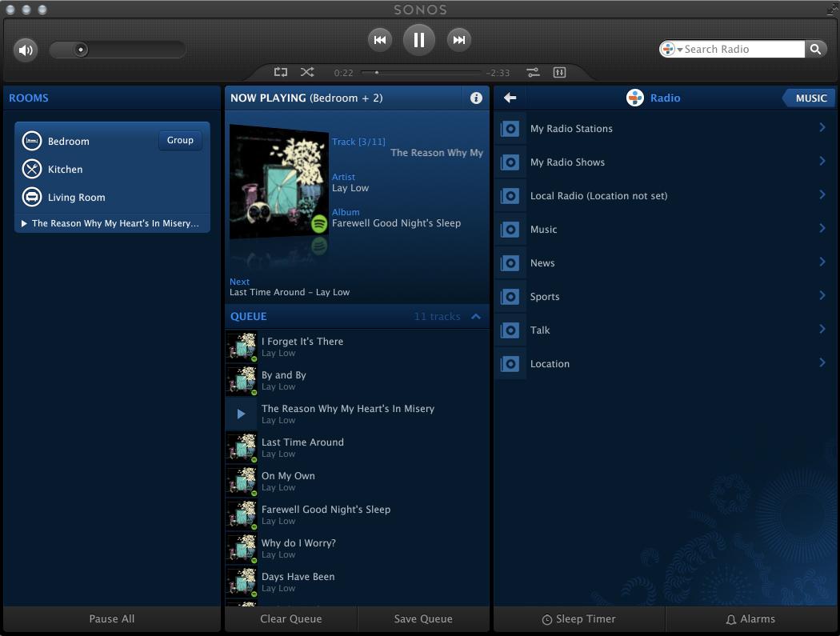The image size is (840, 636).
Task: Open the Group button for Bedroom
Action: [x=180, y=140]
